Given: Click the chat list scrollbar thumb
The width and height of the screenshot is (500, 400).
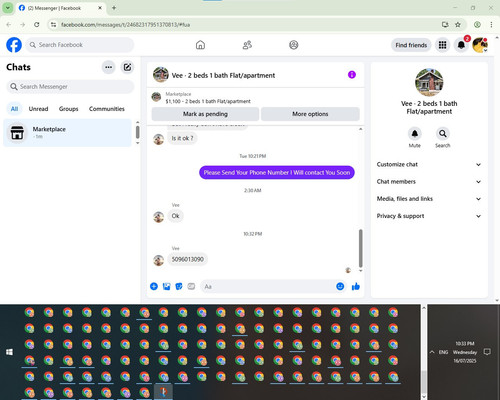Looking at the screenshot, I should (137, 132).
